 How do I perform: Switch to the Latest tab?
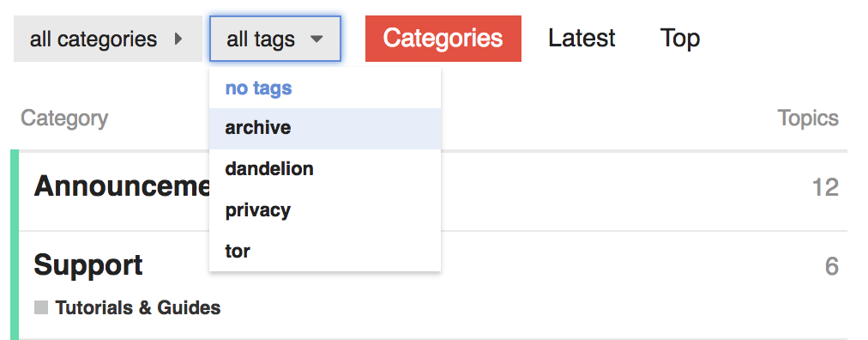[582, 39]
